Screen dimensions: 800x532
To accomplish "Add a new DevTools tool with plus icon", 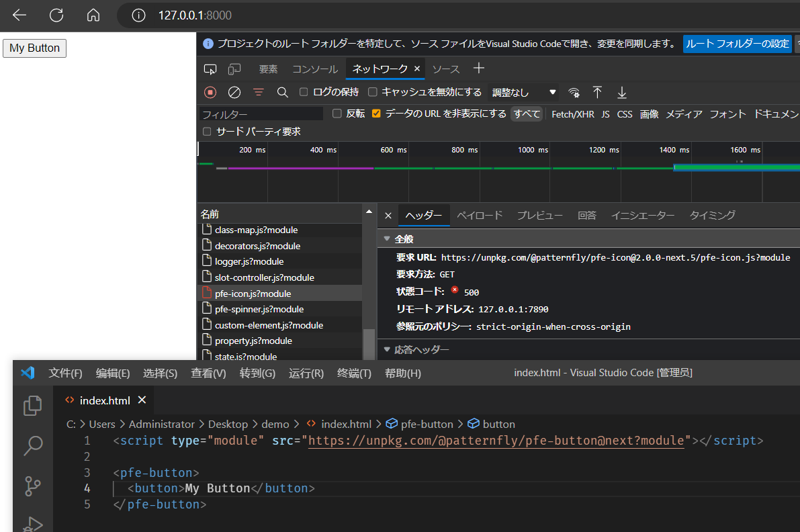I will click(478, 68).
